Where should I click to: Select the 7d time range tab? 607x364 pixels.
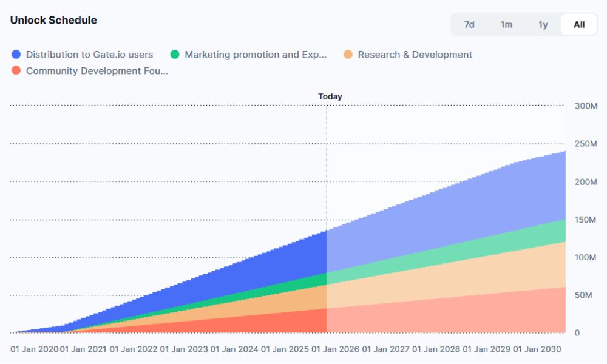(x=469, y=25)
